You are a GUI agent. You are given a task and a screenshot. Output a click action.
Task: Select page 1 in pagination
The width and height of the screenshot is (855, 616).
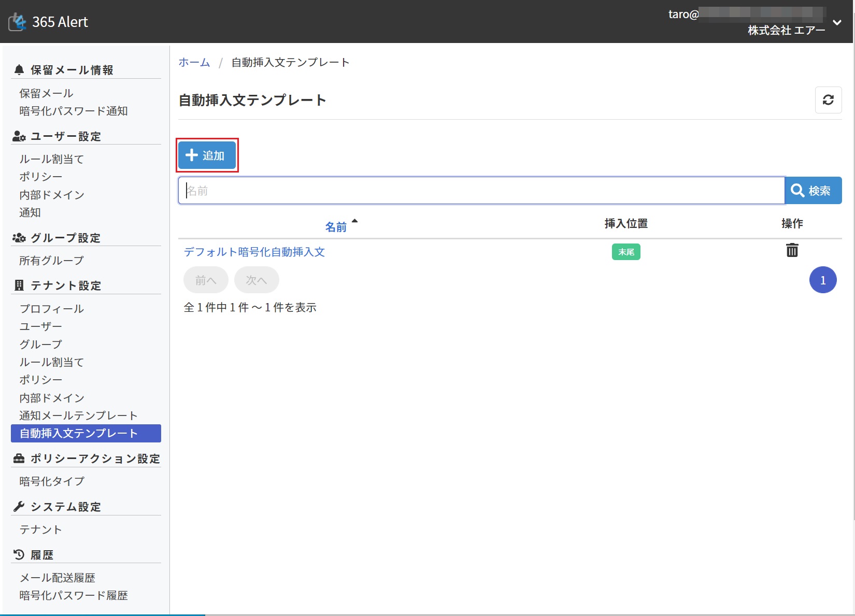click(x=822, y=280)
